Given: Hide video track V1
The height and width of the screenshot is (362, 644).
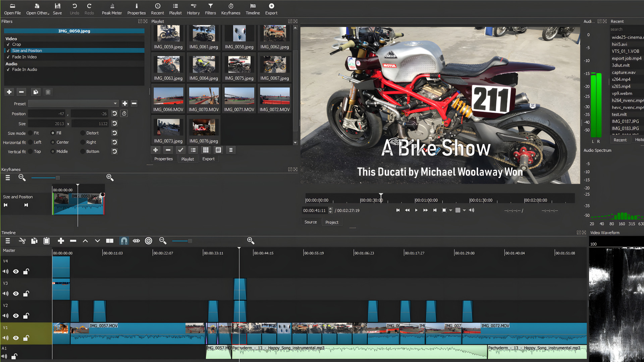Looking at the screenshot, I should (15, 338).
